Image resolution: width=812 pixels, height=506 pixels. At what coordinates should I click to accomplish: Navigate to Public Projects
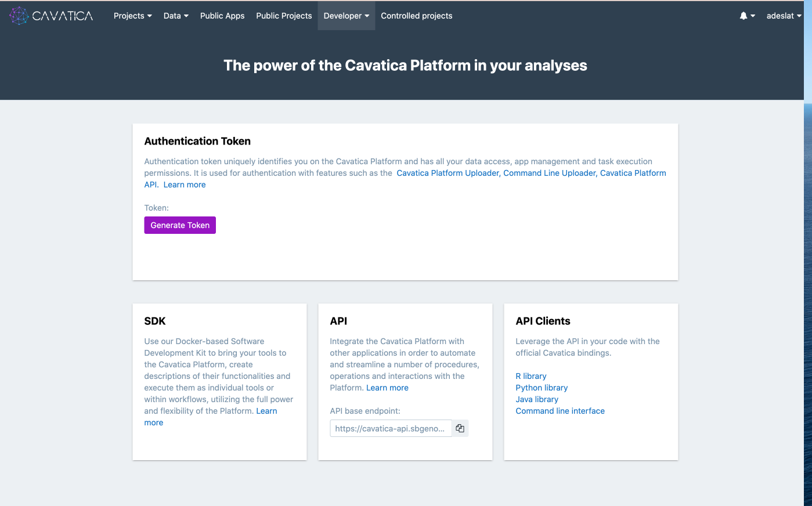[x=284, y=16]
